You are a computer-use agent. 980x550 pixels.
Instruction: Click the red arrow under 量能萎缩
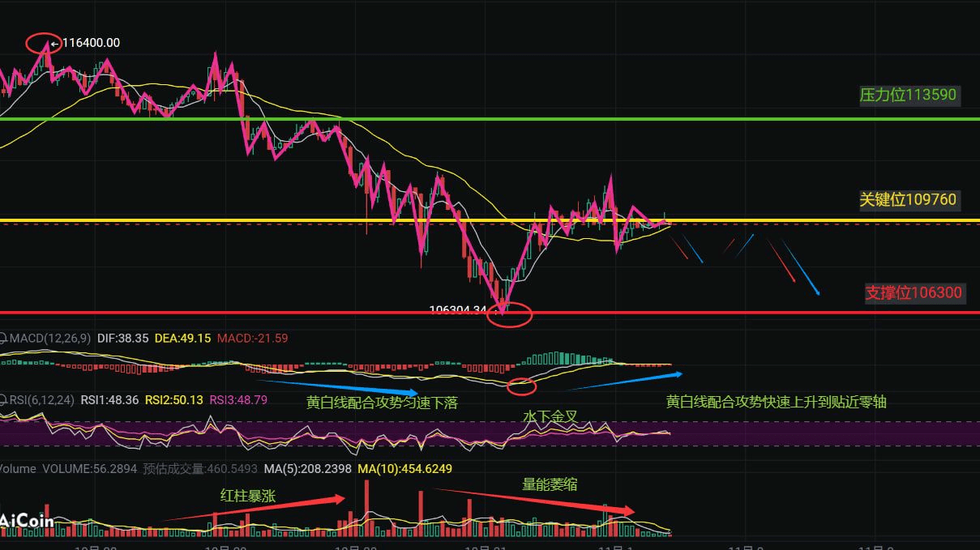tap(533, 500)
